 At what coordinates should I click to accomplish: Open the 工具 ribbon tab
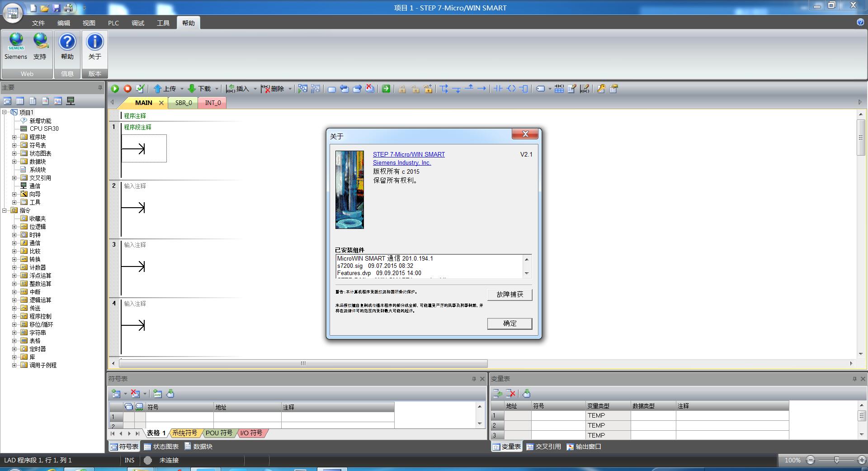163,23
